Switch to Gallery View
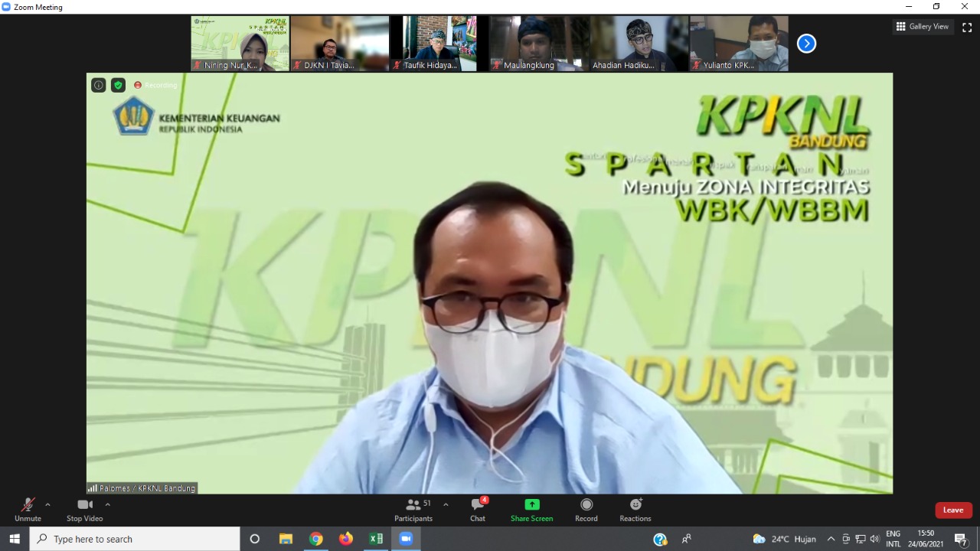This screenshot has height=551, width=980. pyautogui.click(x=923, y=27)
